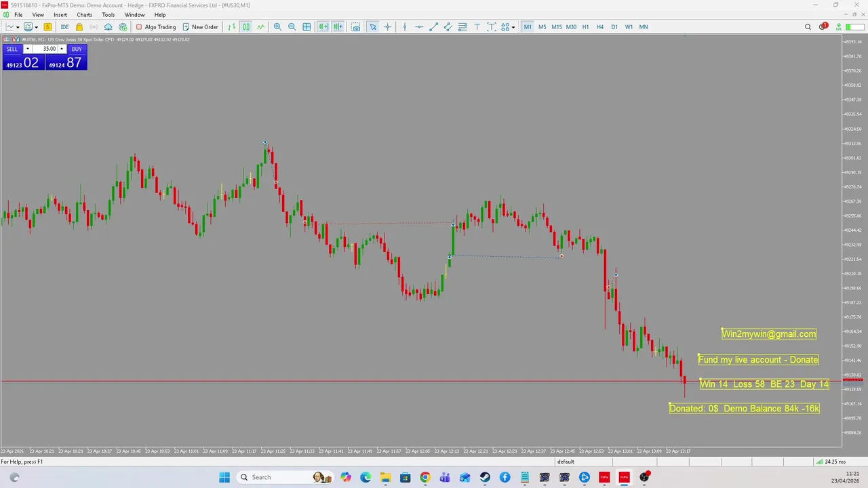Select 'Fund my live account - Donate' label

click(x=758, y=359)
